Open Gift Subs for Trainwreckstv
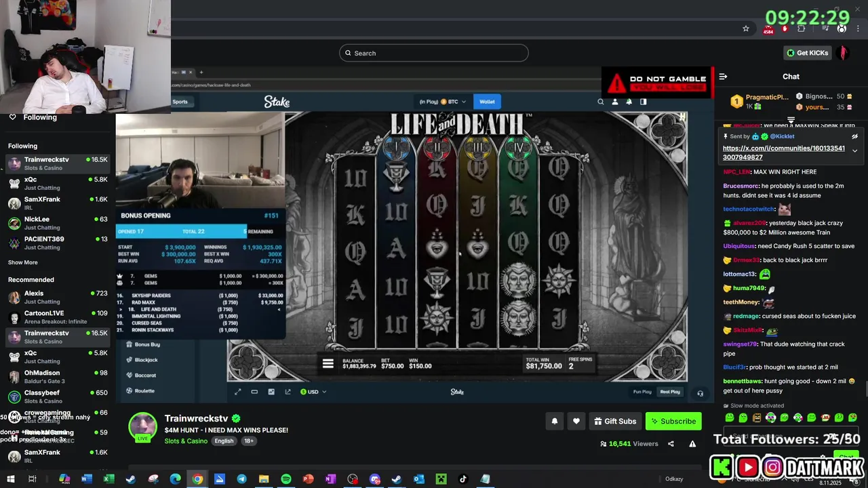 615,421
